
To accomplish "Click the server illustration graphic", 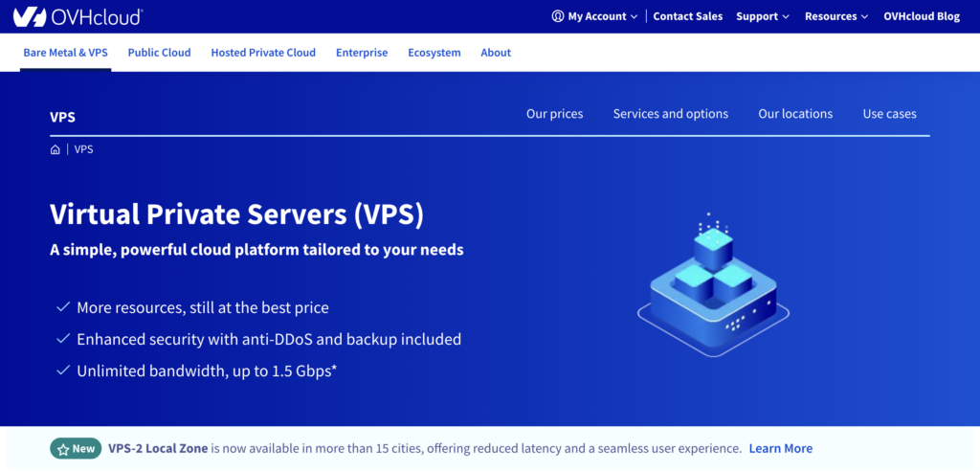I will [x=713, y=284].
